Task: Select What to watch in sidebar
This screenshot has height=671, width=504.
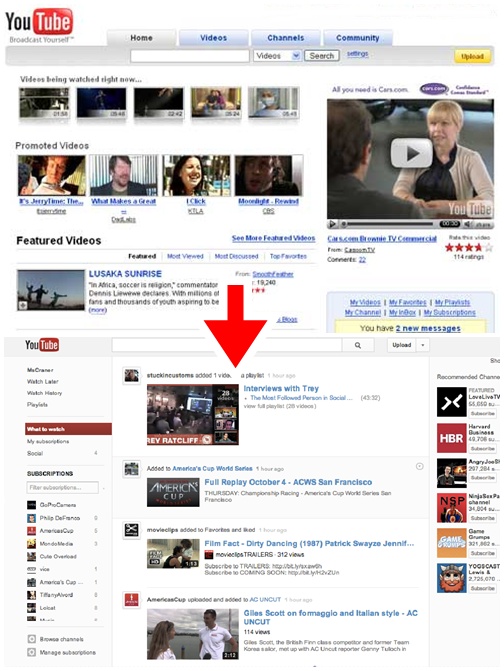Action: click(x=68, y=429)
